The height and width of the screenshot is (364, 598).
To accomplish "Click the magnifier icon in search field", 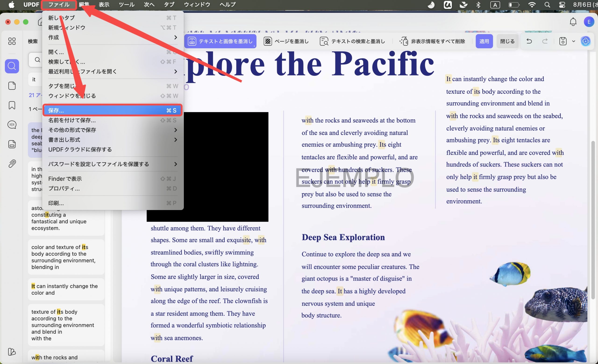I will [37, 60].
